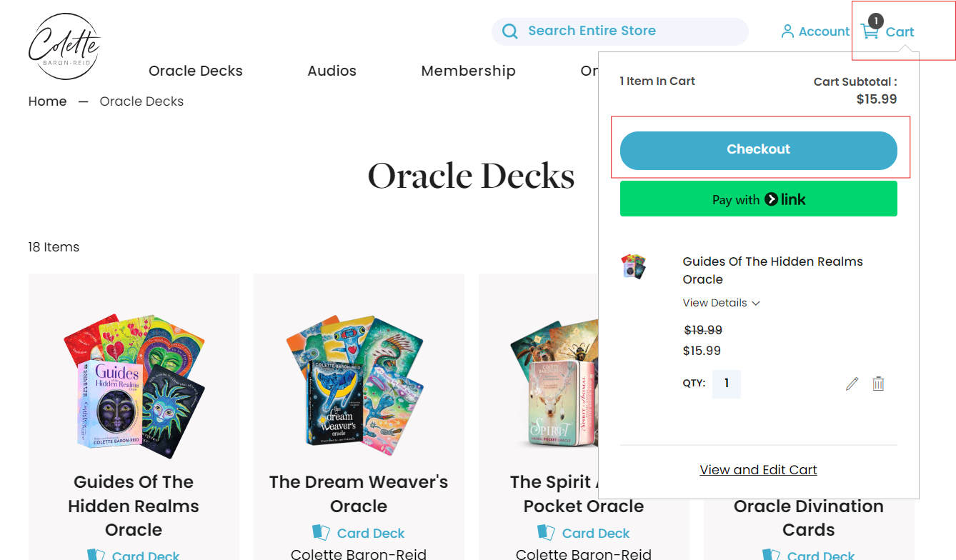Click the cart quantity field
This screenshot has height=560, width=956.
point(727,384)
